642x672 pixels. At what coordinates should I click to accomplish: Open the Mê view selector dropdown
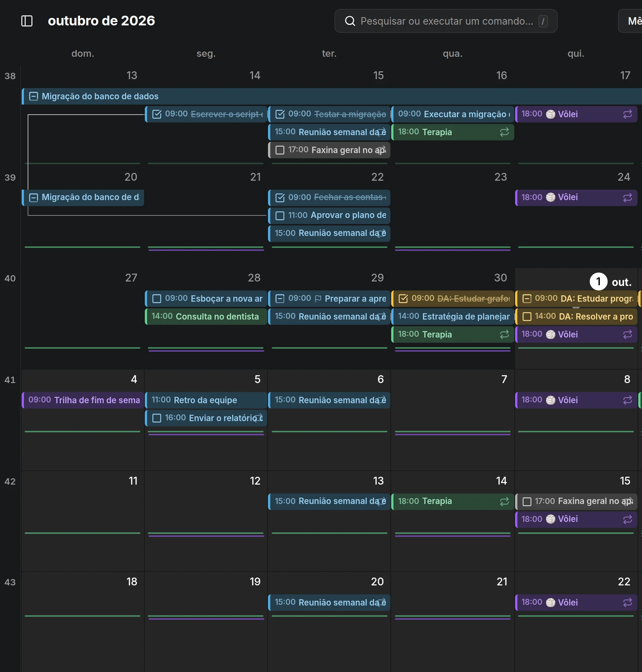click(631, 21)
